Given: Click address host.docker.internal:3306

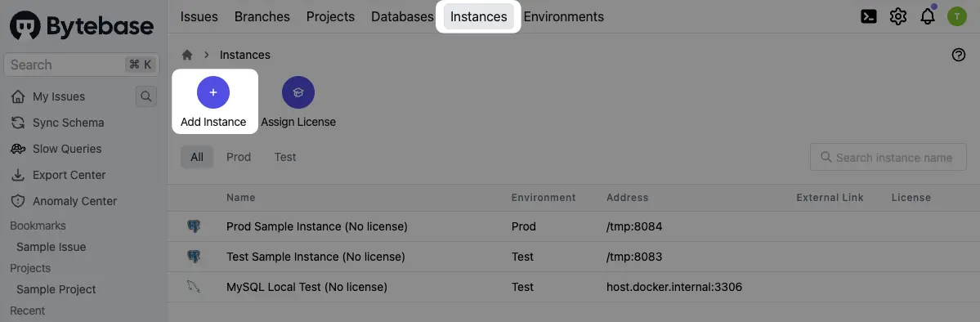Looking at the screenshot, I should (674, 287).
